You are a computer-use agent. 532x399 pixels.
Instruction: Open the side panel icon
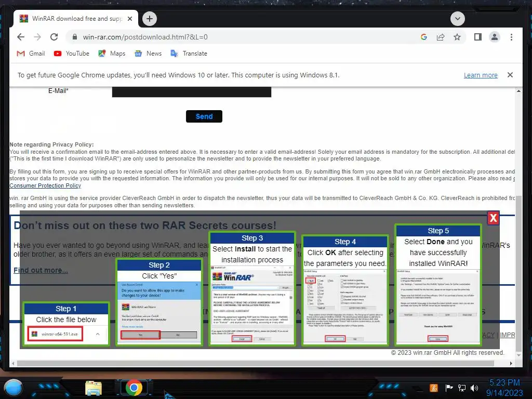click(x=478, y=37)
